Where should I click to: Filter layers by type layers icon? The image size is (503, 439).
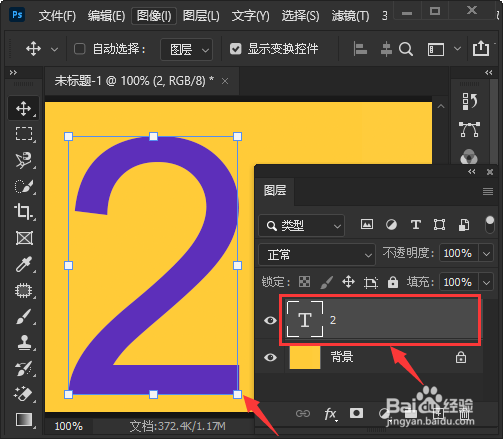pyautogui.click(x=416, y=225)
